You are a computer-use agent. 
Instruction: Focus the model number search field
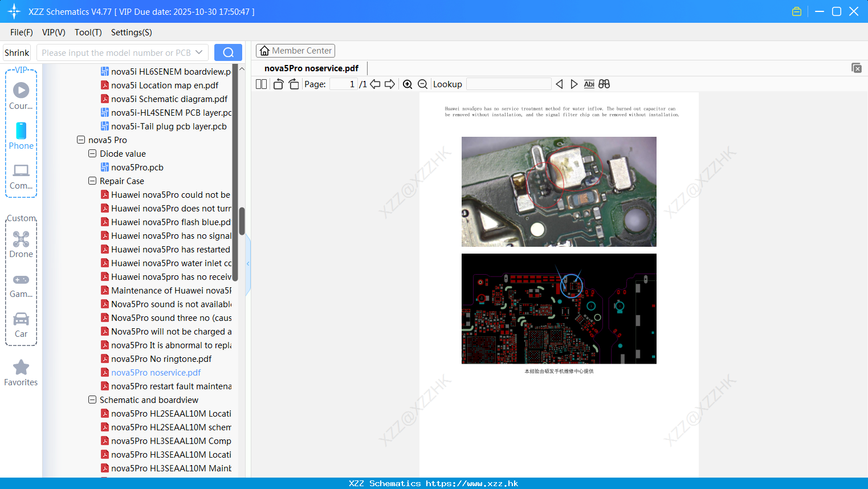coord(117,52)
